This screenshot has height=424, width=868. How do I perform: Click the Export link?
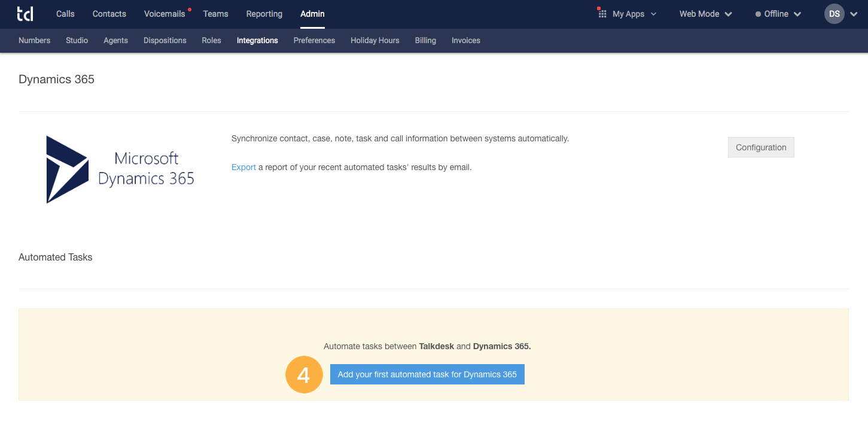coord(243,167)
